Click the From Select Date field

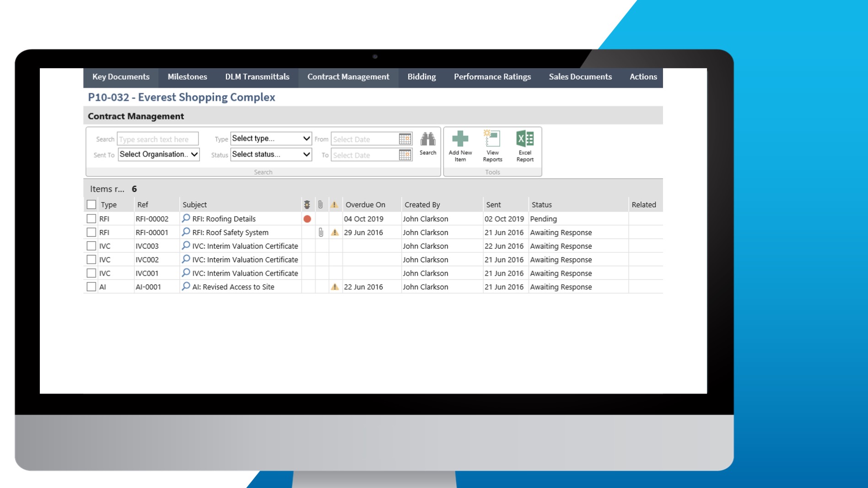pyautogui.click(x=365, y=139)
